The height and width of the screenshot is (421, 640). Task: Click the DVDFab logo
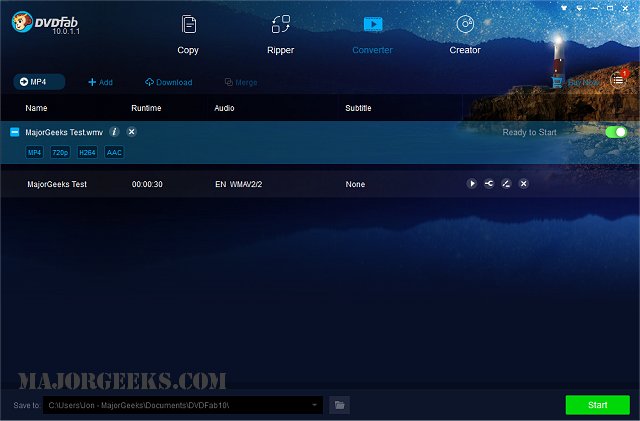coord(45,22)
